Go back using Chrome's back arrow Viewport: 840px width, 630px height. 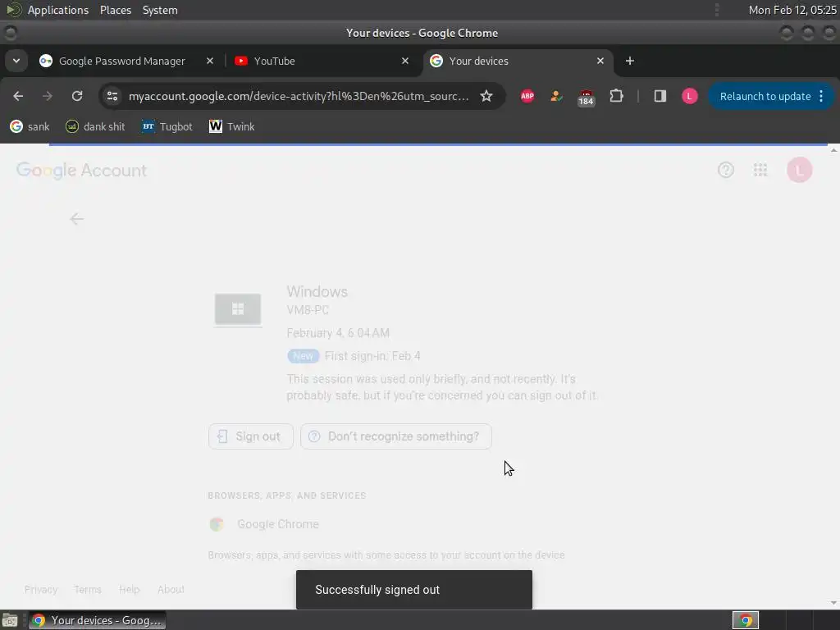point(18,97)
